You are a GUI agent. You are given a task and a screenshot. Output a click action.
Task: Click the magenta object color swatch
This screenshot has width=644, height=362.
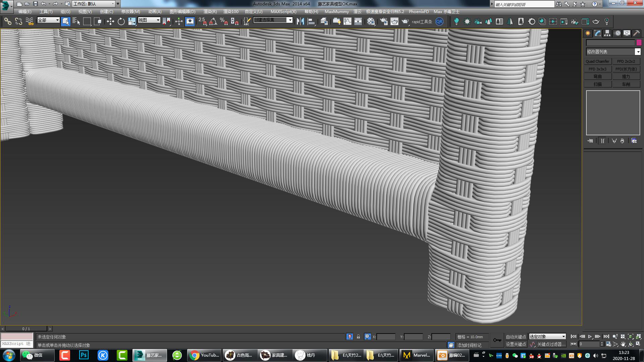point(639,43)
